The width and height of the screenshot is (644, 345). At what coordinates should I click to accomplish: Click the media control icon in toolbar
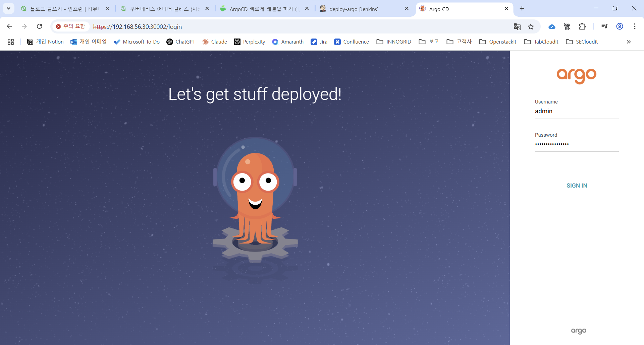click(x=604, y=26)
